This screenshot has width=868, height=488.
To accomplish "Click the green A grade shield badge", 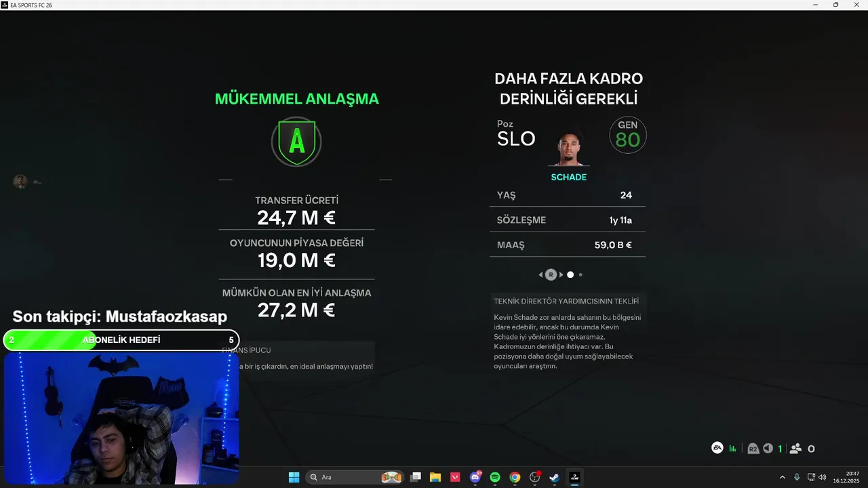I will [296, 142].
